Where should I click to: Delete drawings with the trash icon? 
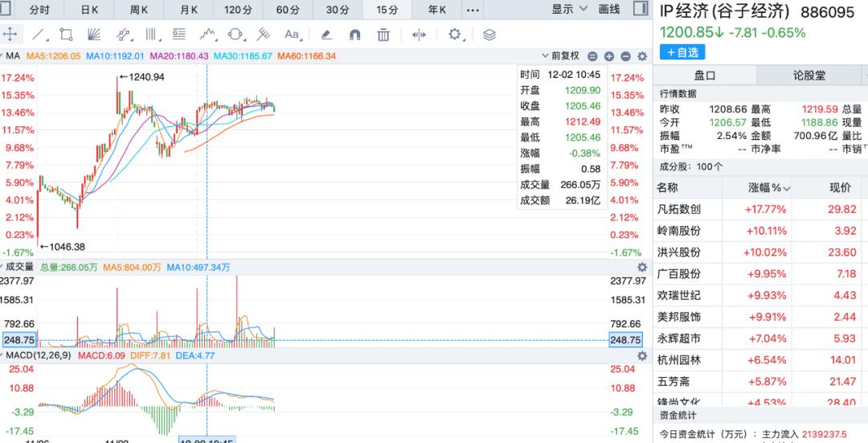pos(383,35)
